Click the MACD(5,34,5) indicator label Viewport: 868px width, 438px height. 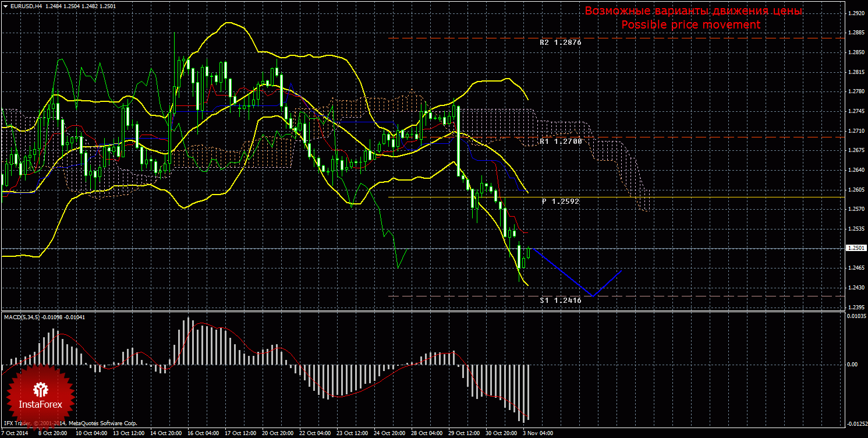pos(22,317)
